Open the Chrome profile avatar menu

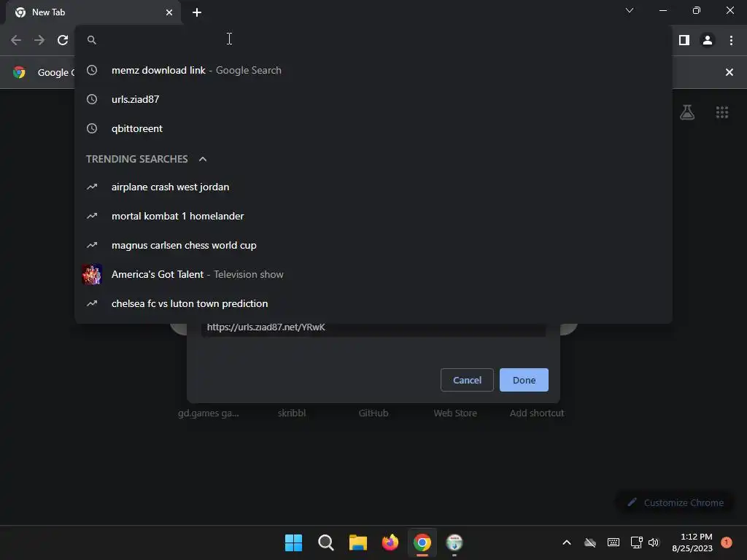(x=708, y=40)
